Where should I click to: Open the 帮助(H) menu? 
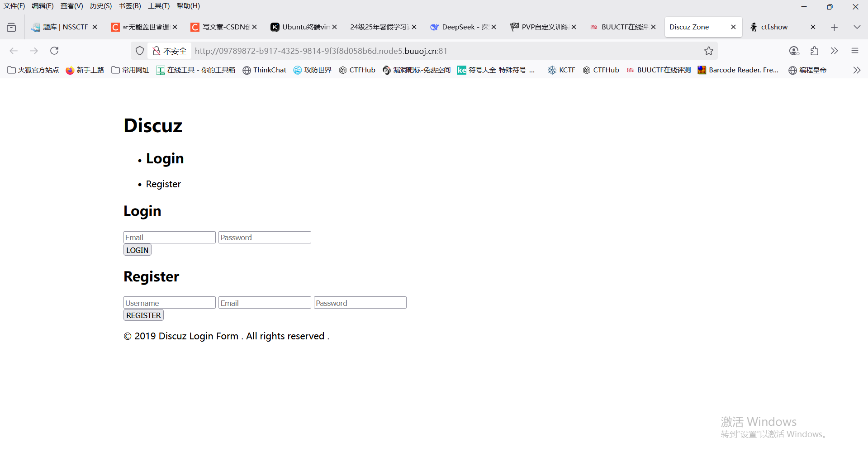pyautogui.click(x=188, y=6)
